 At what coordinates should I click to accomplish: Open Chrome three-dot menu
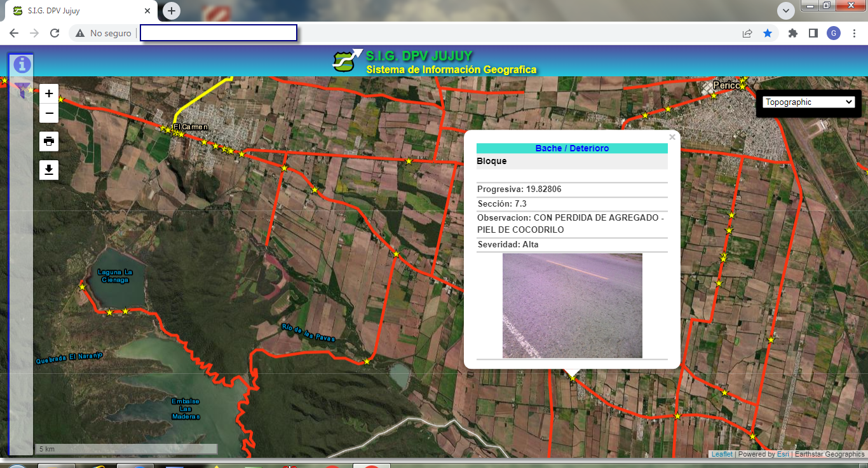click(x=854, y=33)
